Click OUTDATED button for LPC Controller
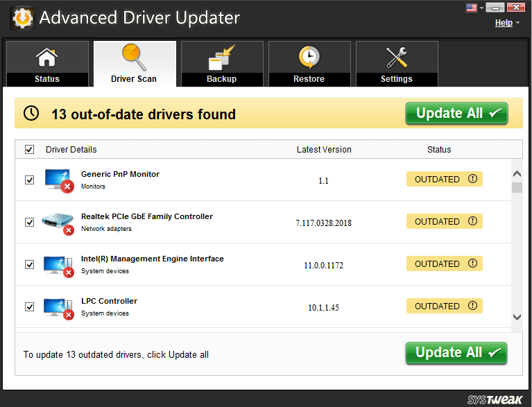532x407 pixels. [445, 306]
